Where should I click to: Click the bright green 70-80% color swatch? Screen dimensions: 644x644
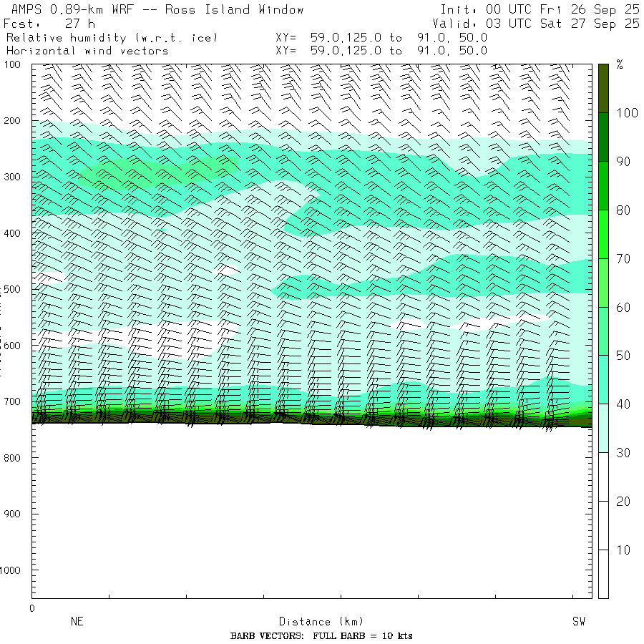point(603,234)
